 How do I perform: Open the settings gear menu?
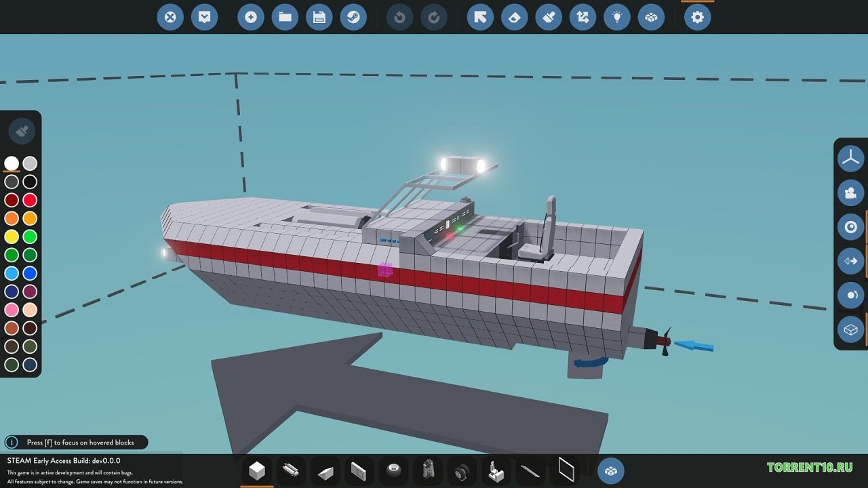point(697,18)
